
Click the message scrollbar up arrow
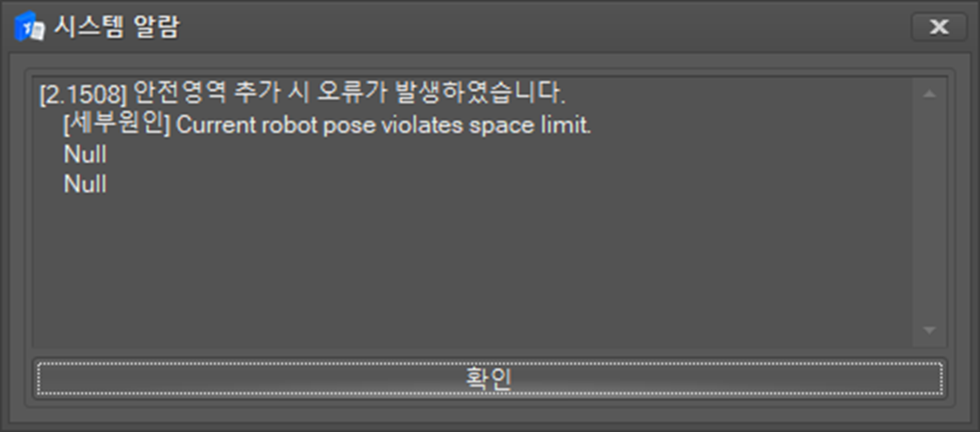(929, 94)
